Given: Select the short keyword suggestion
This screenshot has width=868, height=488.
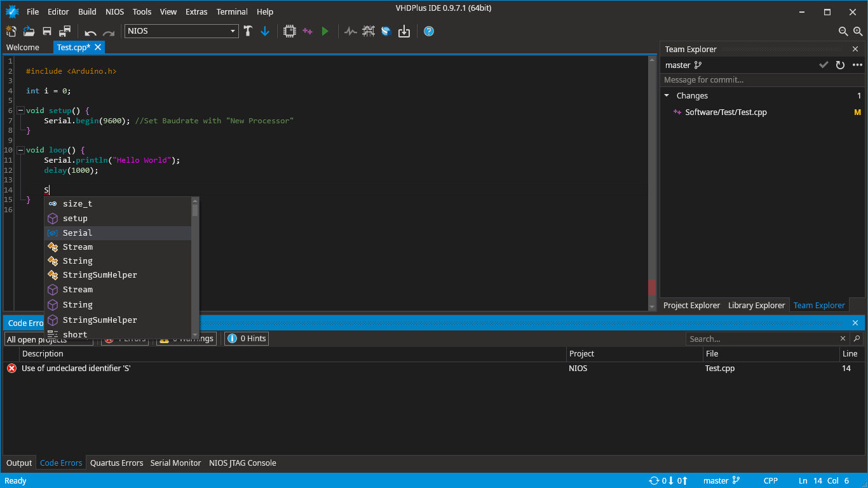Looking at the screenshot, I should tap(118, 334).
